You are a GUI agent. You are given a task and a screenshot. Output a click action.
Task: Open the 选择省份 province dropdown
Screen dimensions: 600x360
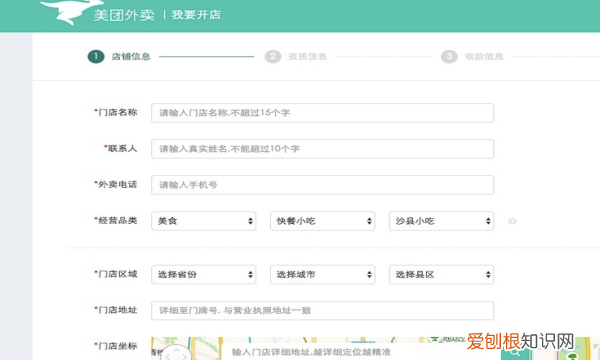point(204,274)
